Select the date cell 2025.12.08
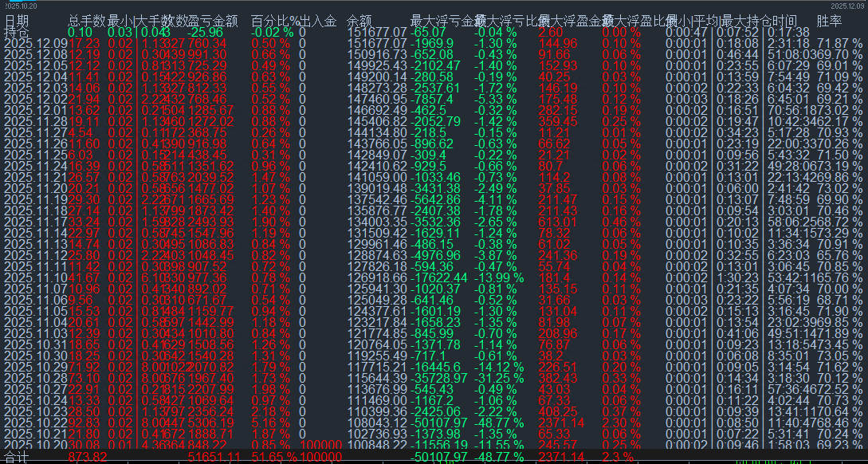Image resolution: width=868 pixels, height=464 pixels. tap(36, 53)
